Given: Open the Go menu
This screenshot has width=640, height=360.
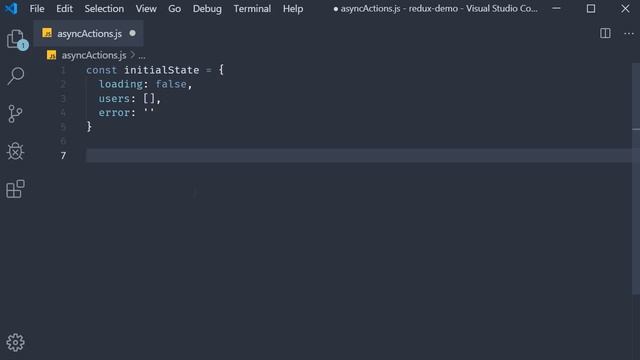Looking at the screenshot, I should [174, 9].
